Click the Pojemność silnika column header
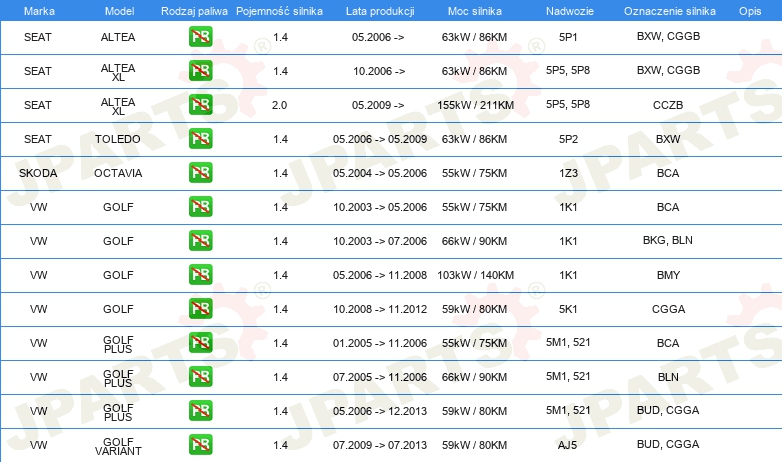 [279, 11]
